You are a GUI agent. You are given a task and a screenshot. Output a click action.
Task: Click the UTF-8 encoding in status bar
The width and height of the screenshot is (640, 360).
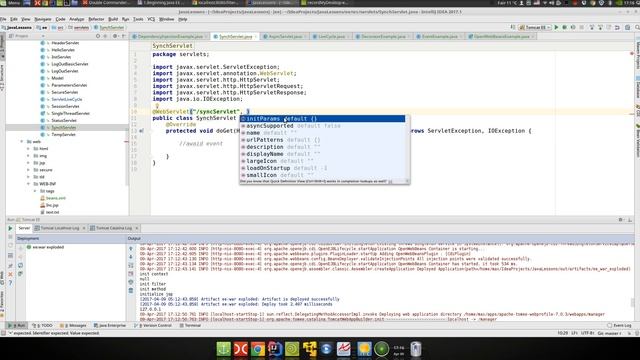click(x=587, y=333)
